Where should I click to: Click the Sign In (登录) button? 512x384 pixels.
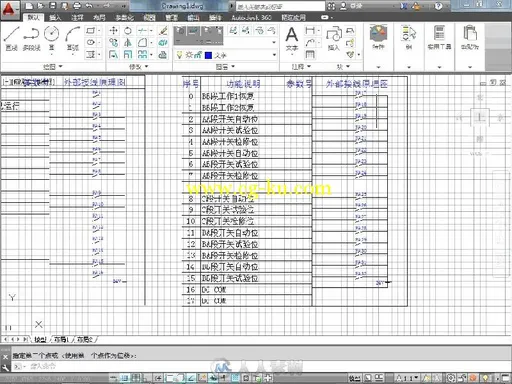coord(350,6)
